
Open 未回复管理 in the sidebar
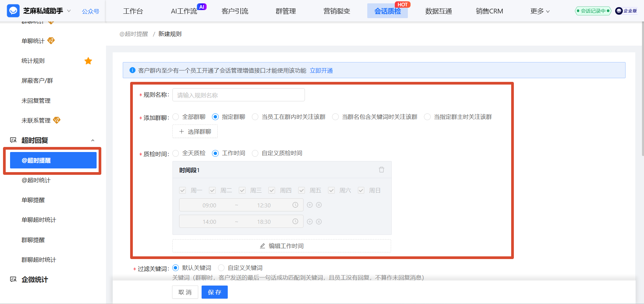pyautogui.click(x=36, y=101)
